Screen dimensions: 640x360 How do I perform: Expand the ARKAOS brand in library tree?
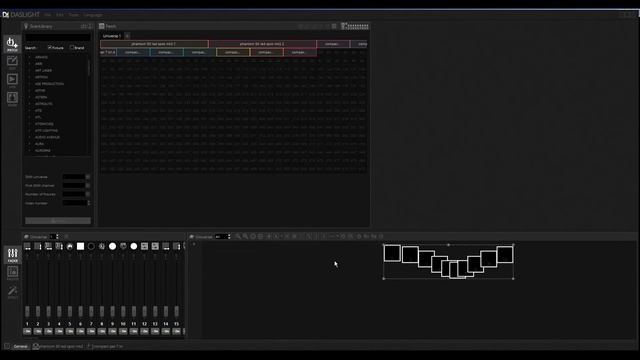coord(29,57)
